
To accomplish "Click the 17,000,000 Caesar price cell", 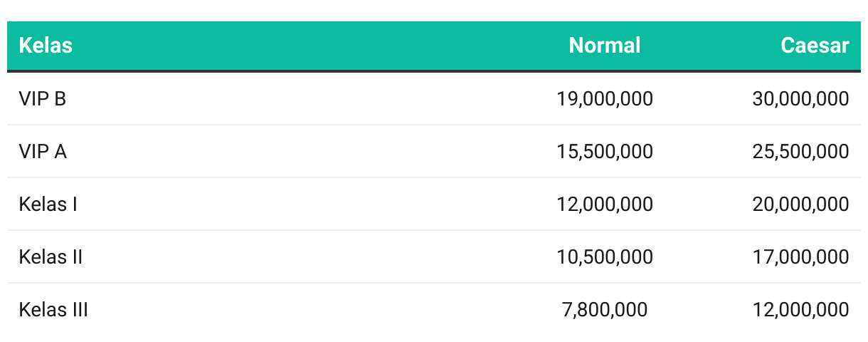I will point(800,257).
